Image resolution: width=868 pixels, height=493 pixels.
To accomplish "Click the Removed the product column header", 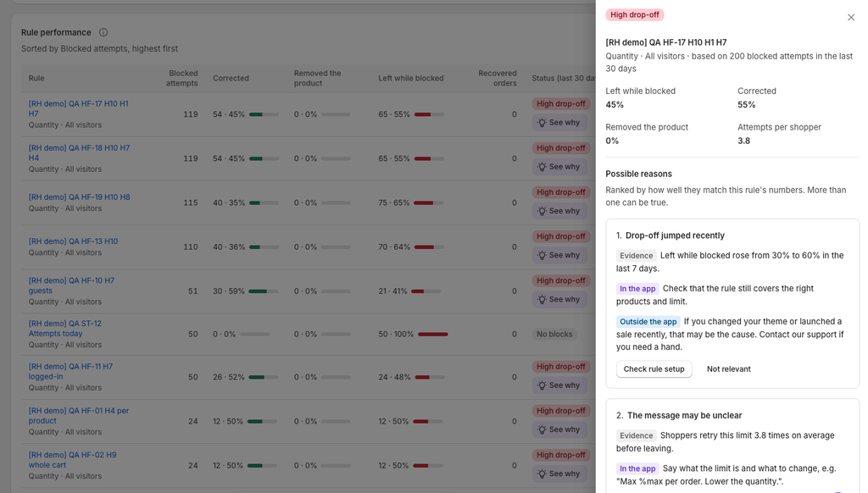I will click(317, 78).
